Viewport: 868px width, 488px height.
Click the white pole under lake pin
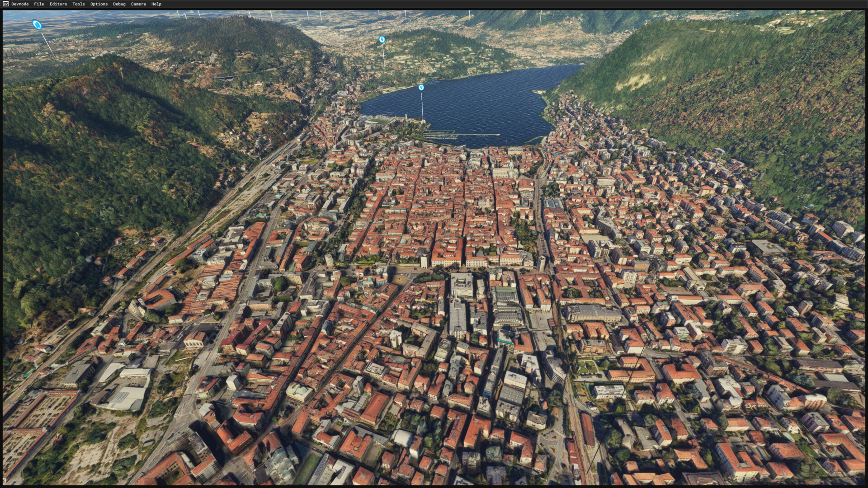[x=422, y=106]
